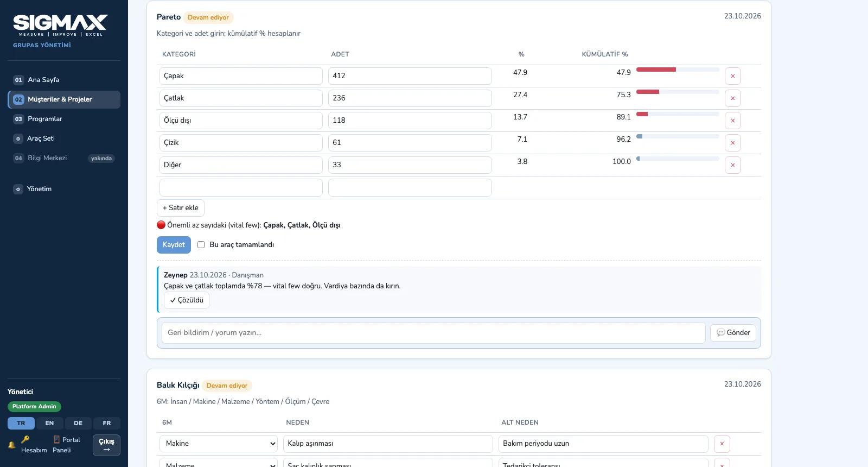
Task: Delete the Çatlak row
Action: click(732, 98)
